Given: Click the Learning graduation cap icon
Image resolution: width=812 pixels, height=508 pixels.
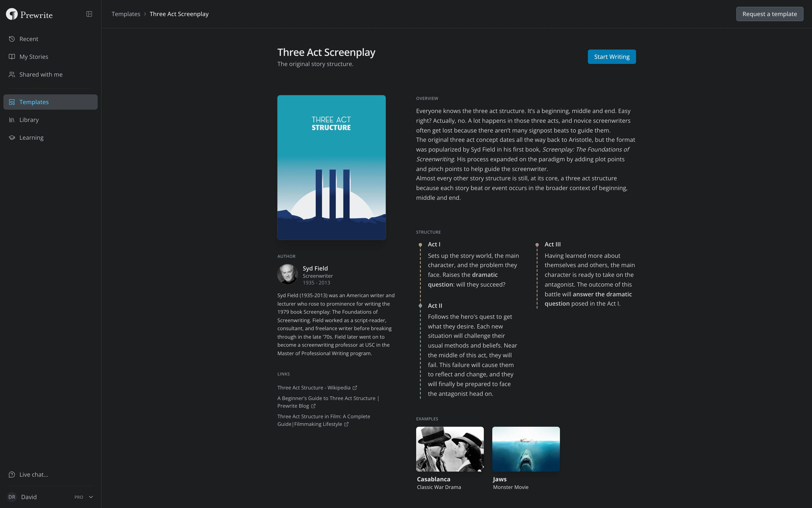Looking at the screenshot, I should (12, 138).
